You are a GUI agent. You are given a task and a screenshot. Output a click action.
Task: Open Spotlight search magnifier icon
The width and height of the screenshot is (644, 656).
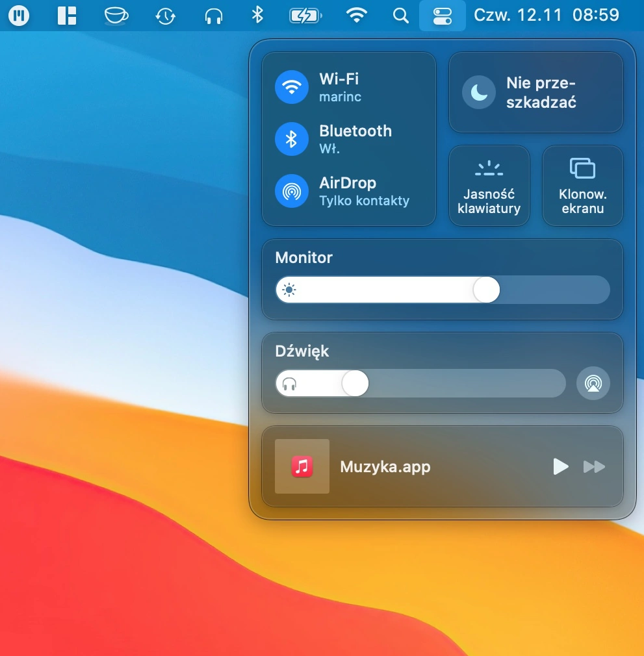tap(400, 16)
